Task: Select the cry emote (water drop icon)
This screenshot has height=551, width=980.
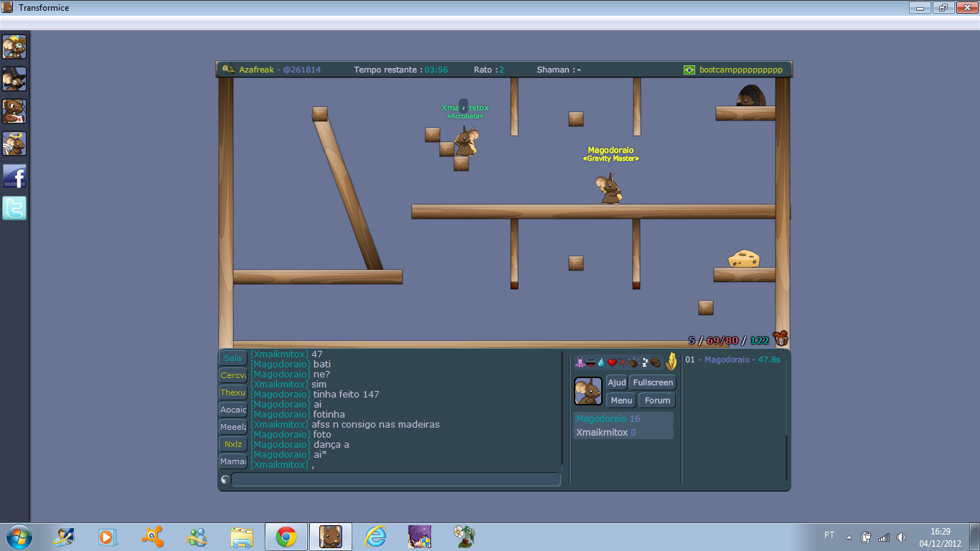Action: tap(601, 362)
